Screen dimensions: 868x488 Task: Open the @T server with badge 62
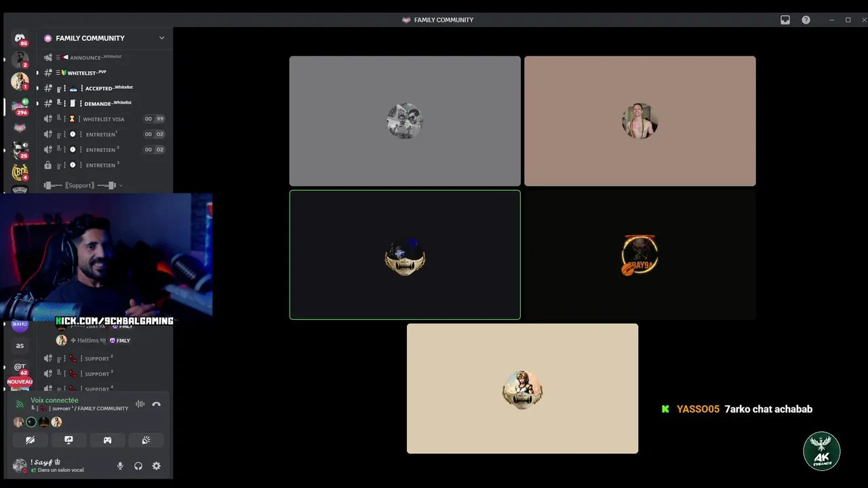click(20, 367)
